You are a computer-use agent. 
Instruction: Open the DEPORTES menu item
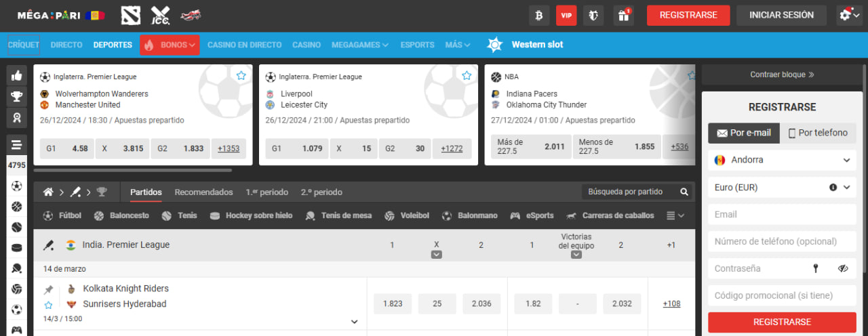113,45
